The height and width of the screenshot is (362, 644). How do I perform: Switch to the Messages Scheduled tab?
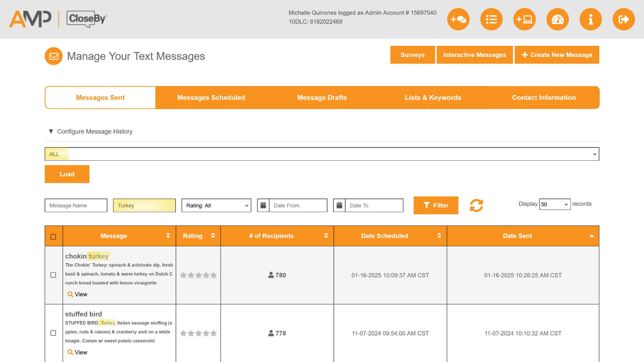pyautogui.click(x=211, y=98)
